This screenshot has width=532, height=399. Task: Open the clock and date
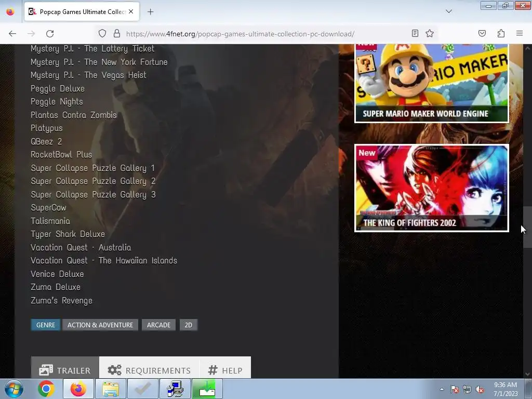coord(506,389)
